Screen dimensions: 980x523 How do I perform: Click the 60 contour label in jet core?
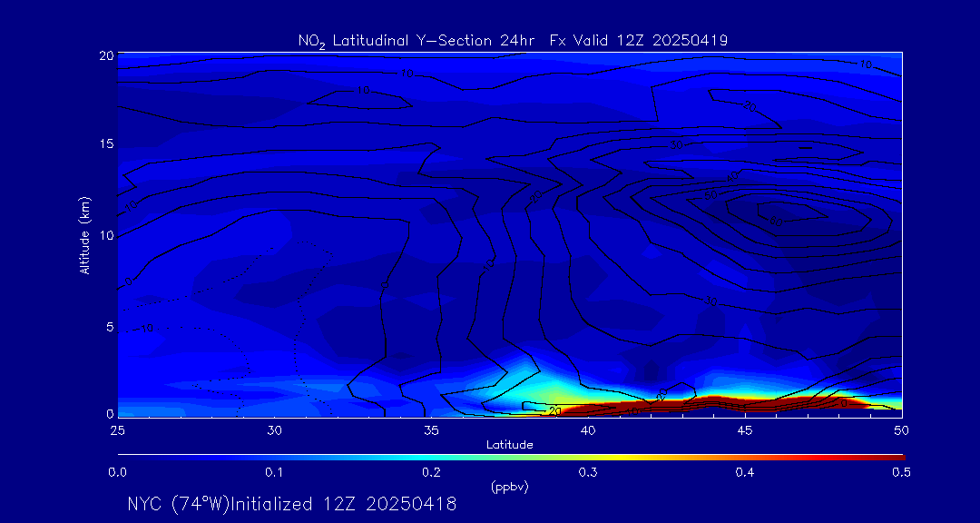coord(777,221)
